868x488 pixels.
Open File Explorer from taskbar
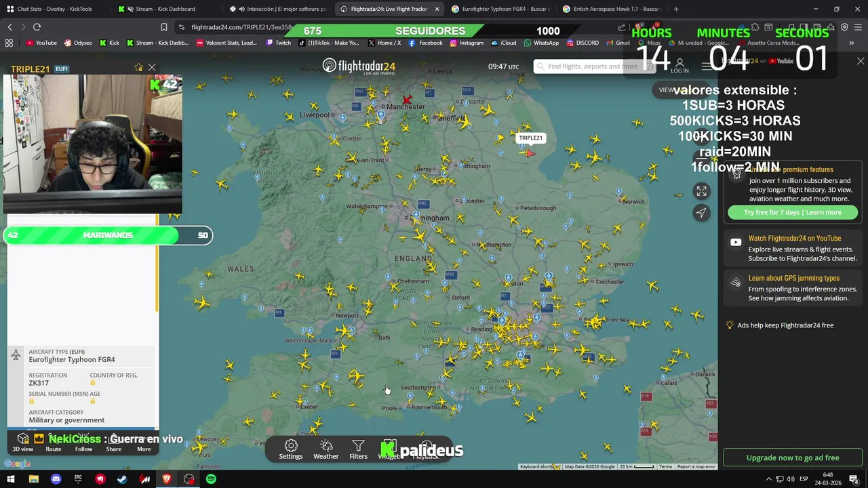[33, 479]
